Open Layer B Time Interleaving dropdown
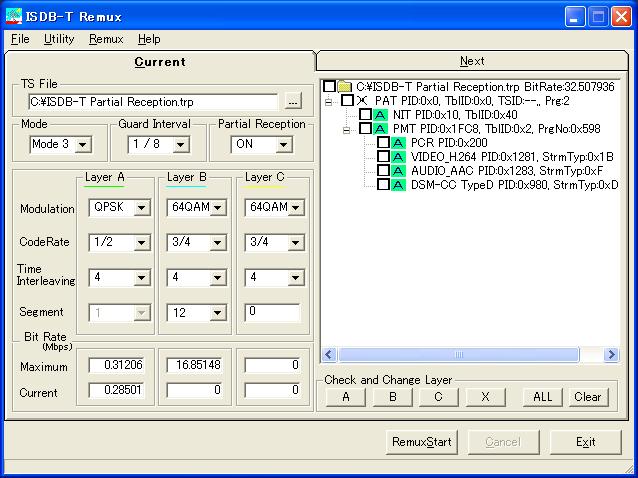 point(218,278)
